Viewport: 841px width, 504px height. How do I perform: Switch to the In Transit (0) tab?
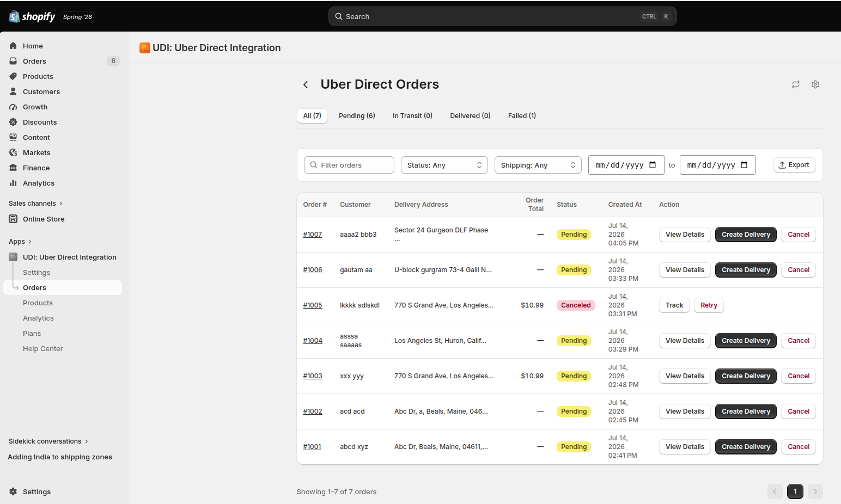pos(412,115)
